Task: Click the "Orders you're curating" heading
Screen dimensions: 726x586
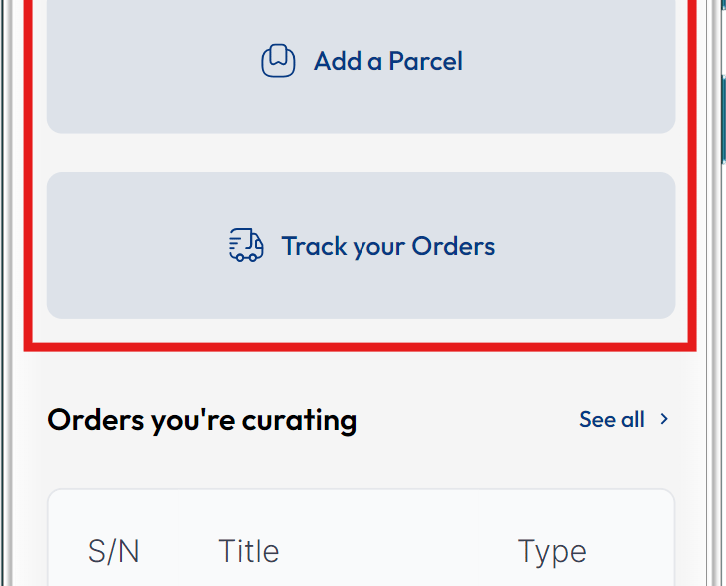Action: tap(202, 419)
